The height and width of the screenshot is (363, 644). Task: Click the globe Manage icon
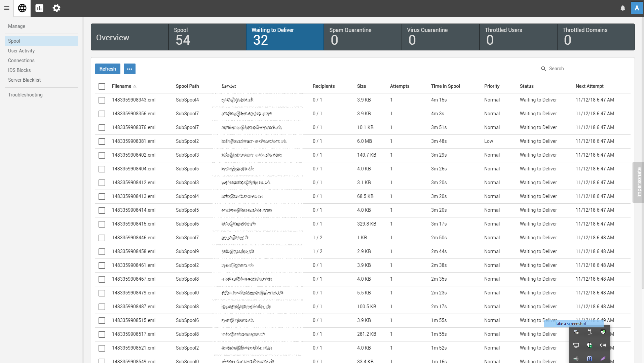point(22,8)
